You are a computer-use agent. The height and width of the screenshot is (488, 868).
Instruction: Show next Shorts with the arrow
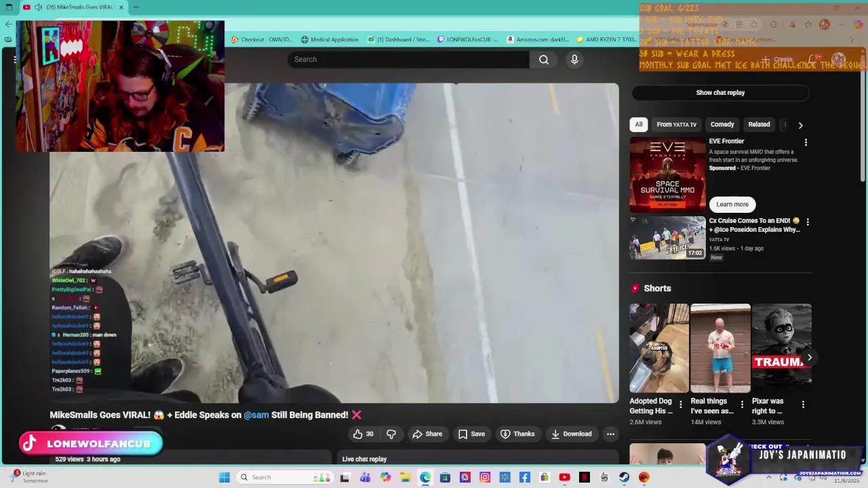tap(809, 357)
